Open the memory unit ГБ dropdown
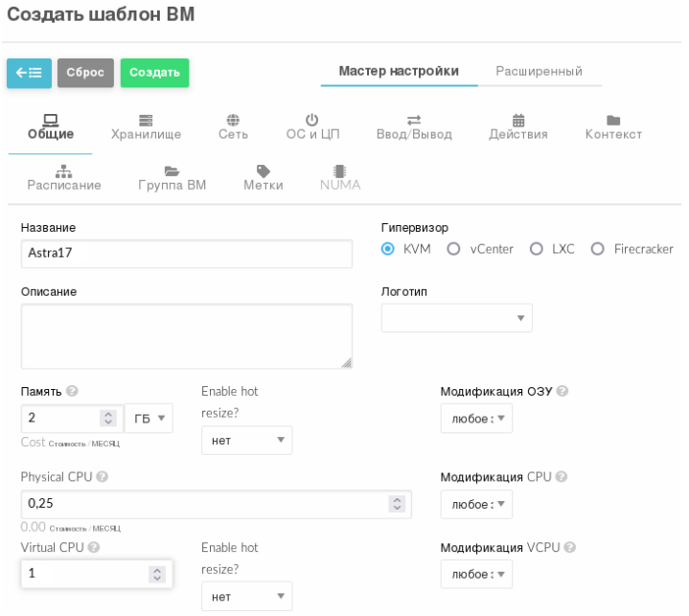The width and height of the screenshot is (689, 616). click(149, 419)
